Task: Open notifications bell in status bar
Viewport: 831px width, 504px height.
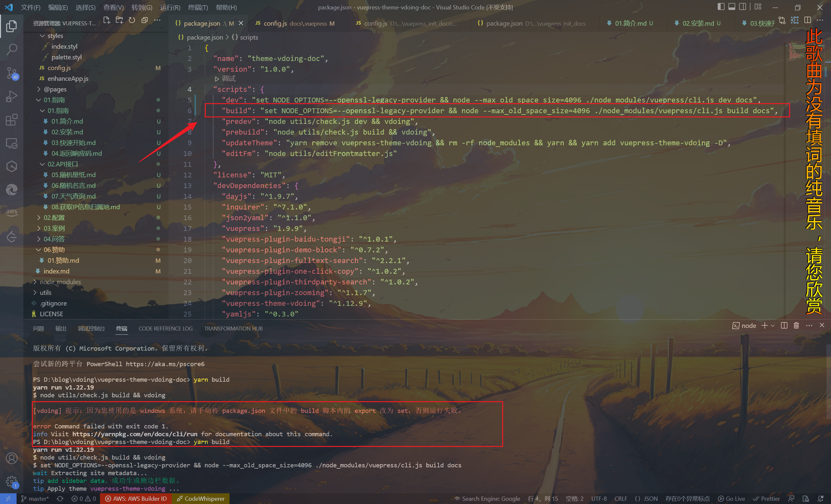Action: pos(821,498)
